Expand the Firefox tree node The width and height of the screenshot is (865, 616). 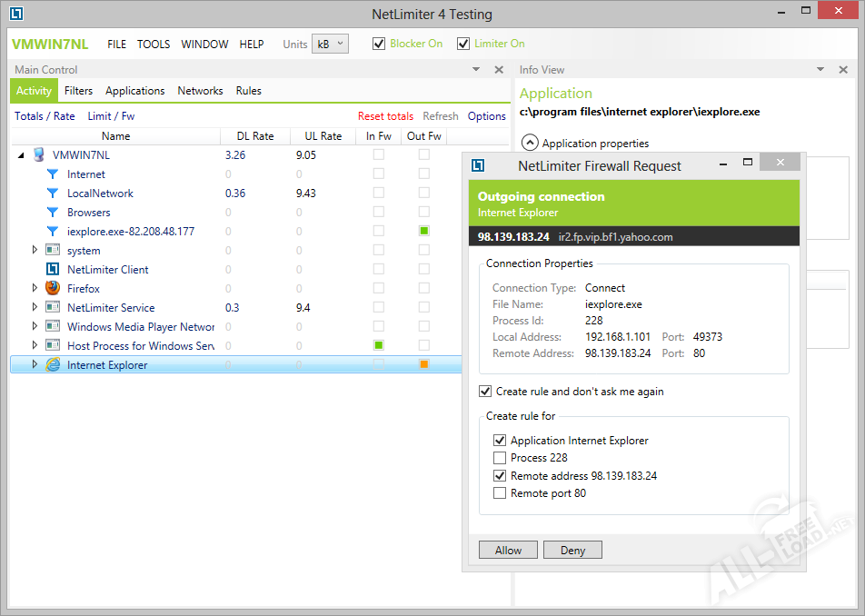[x=35, y=288]
